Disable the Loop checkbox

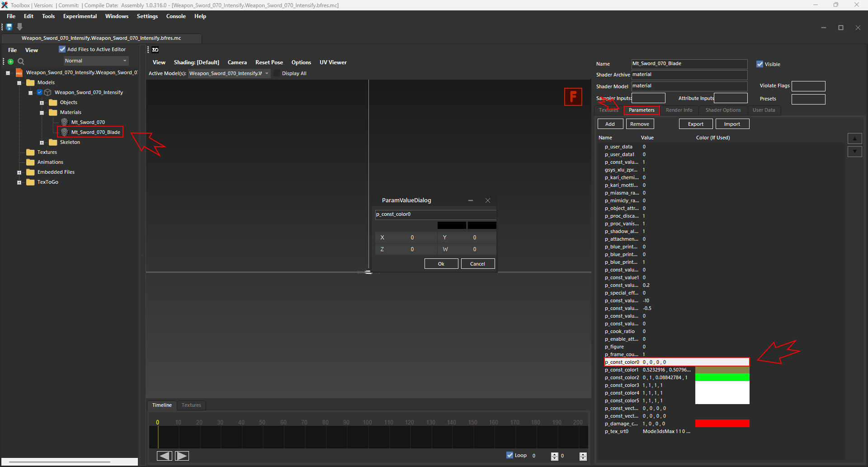pyautogui.click(x=510, y=455)
